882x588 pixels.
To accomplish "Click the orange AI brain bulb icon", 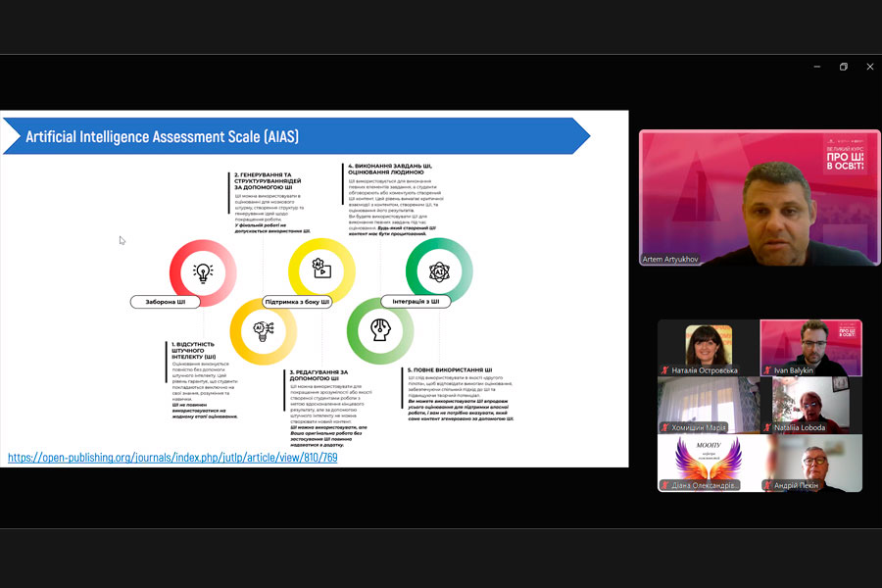I will (x=264, y=331).
